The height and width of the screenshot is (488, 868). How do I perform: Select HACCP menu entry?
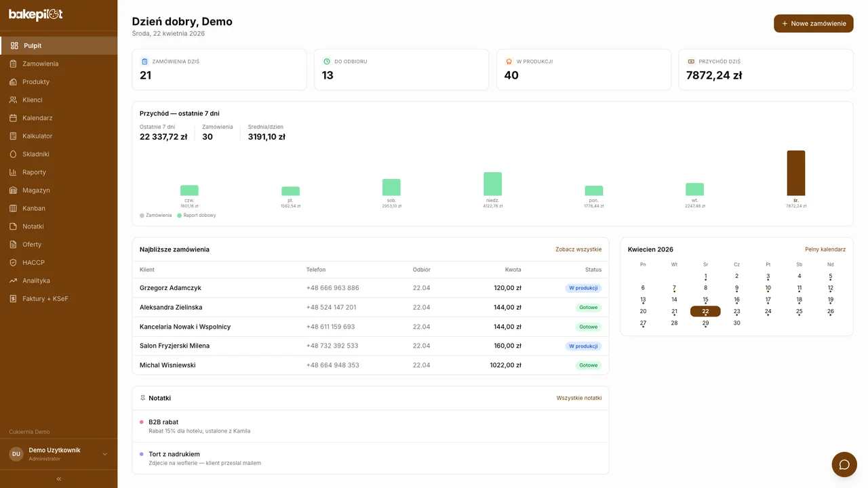click(58, 262)
